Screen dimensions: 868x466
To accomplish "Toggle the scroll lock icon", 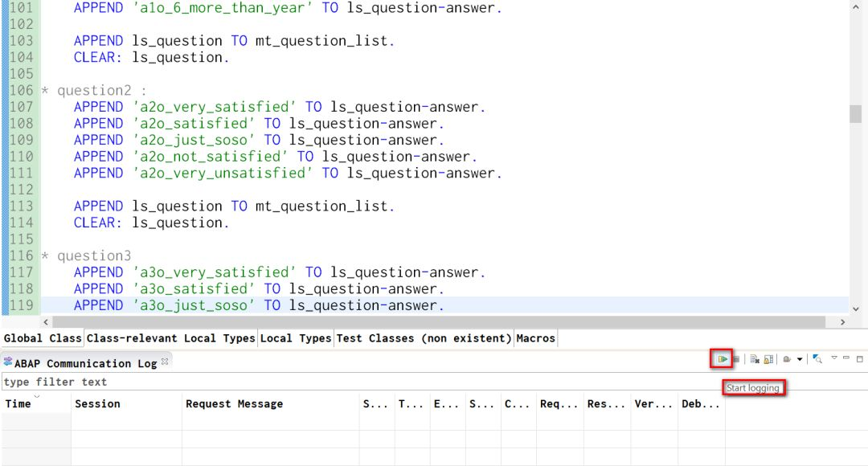I will click(768, 359).
